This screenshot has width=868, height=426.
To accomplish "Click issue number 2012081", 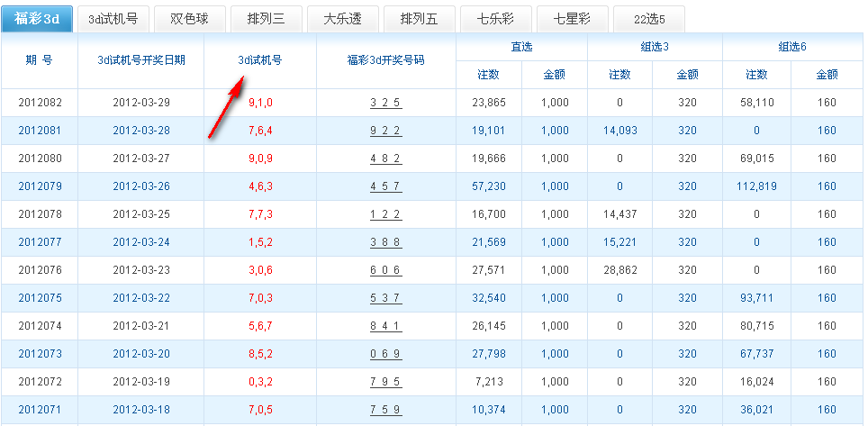I will coord(40,131).
